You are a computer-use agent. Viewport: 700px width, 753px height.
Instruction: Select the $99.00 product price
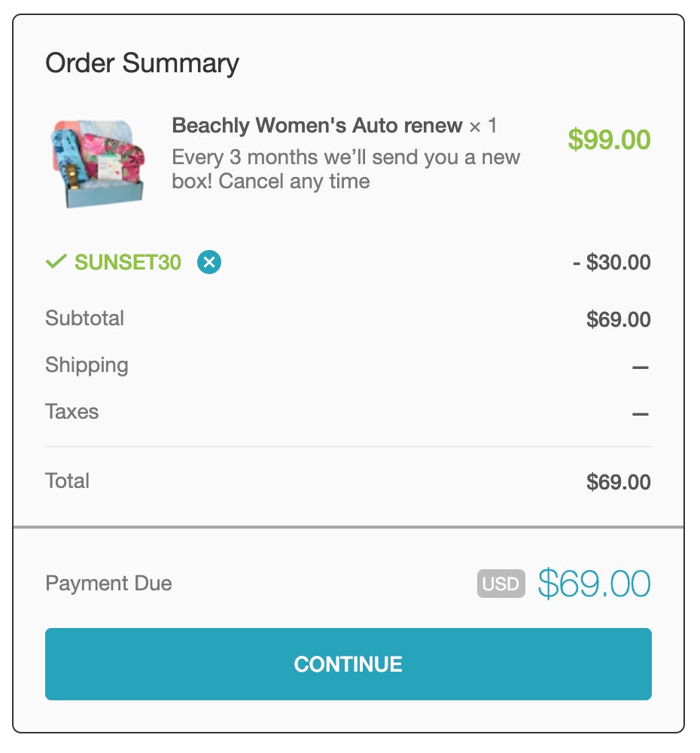[x=609, y=140]
